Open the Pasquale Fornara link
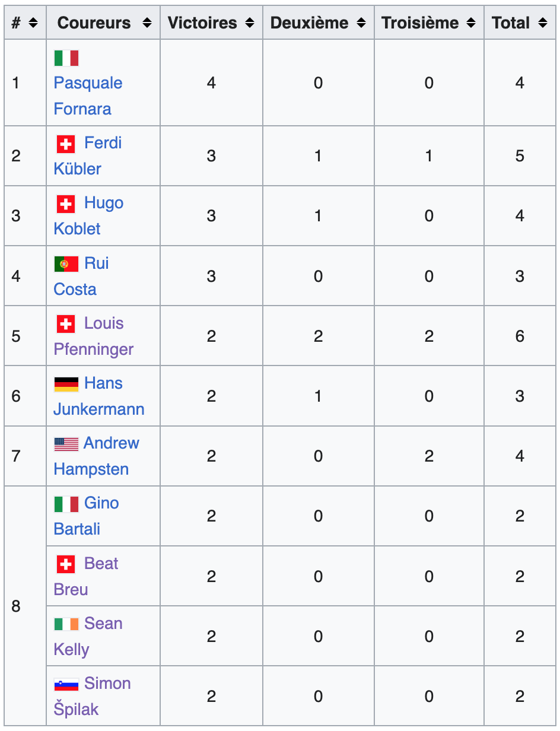Viewport: 560px width, 731px height. pos(88,83)
